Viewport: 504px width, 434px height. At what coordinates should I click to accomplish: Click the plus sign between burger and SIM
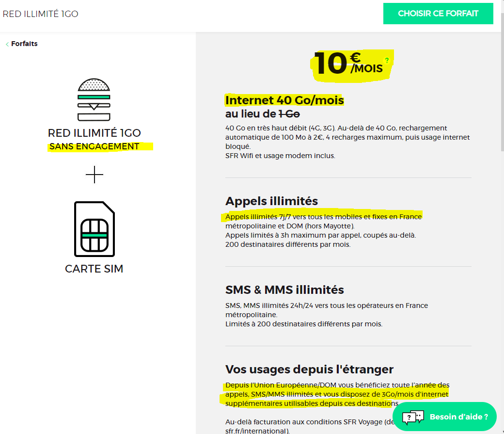(x=94, y=175)
